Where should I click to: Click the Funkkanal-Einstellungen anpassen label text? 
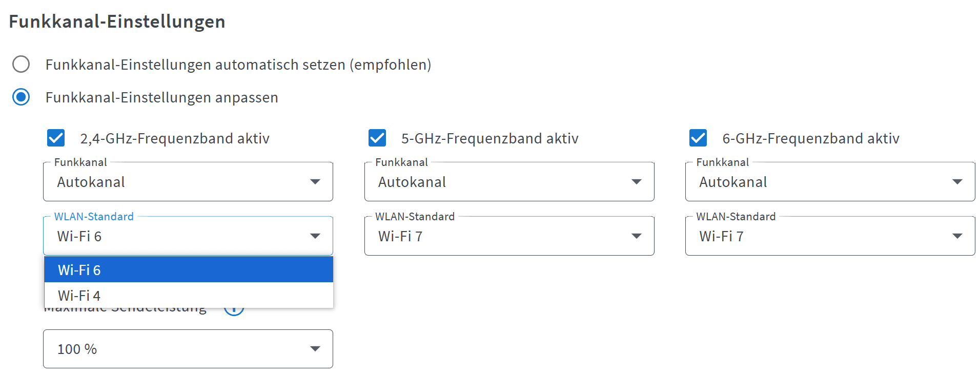click(162, 97)
